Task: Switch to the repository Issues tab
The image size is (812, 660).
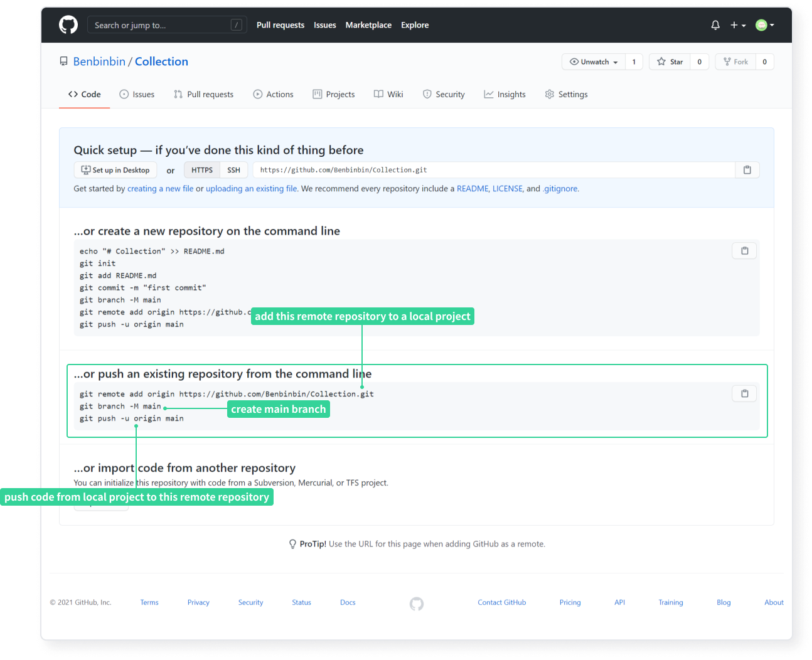Action: [x=137, y=94]
